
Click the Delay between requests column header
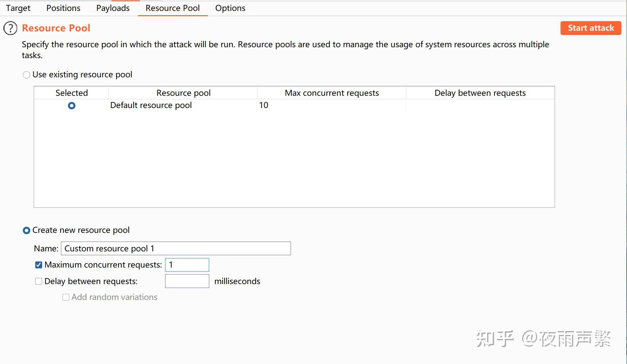(480, 93)
